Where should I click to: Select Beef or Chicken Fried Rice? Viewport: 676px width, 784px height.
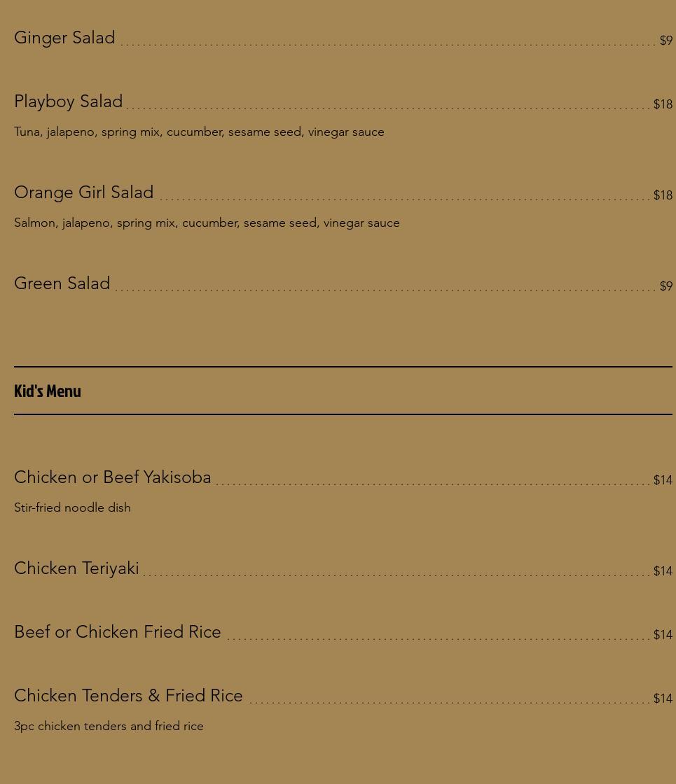118,632
